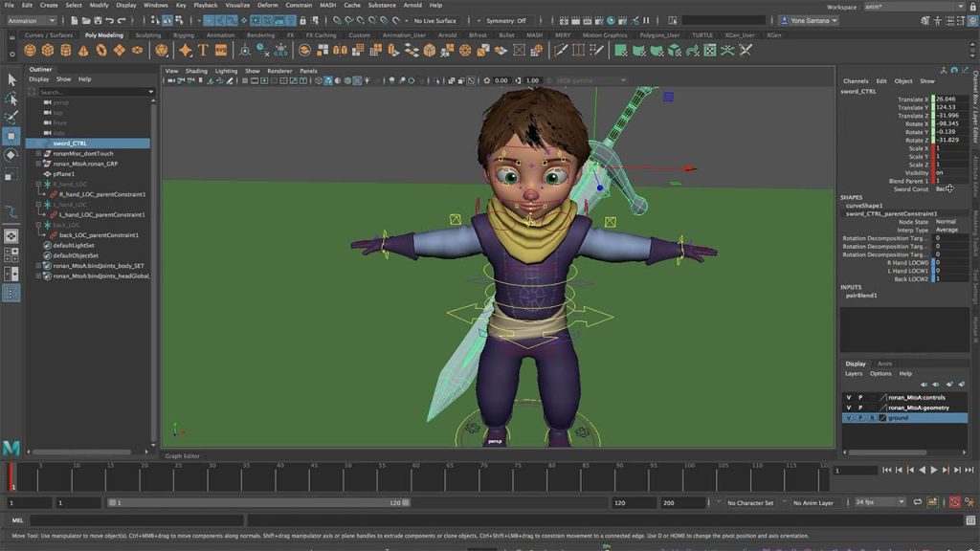
Task: Choose the Select tool in the toolbox
Action: pyautogui.click(x=11, y=79)
